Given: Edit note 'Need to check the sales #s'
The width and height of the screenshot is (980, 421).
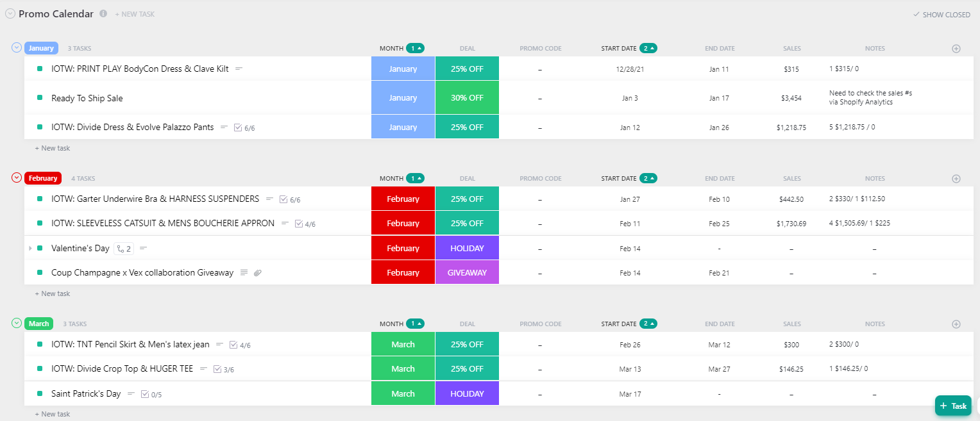Looking at the screenshot, I should [x=870, y=97].
